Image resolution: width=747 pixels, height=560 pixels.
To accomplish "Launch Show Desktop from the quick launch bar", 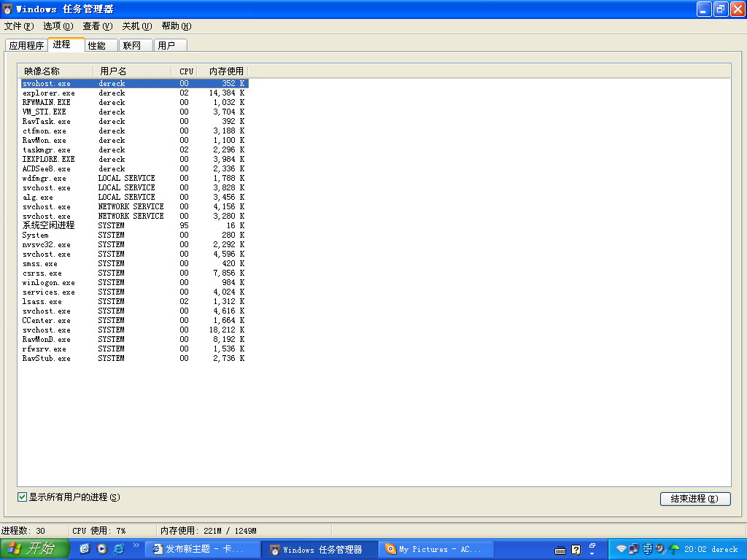I will point(85,549).
